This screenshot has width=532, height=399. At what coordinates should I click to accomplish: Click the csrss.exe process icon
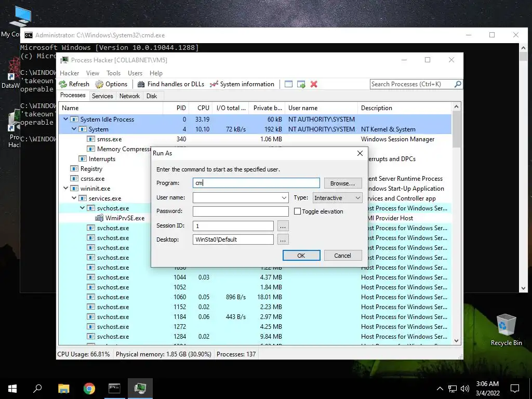[x=74, y=179]
